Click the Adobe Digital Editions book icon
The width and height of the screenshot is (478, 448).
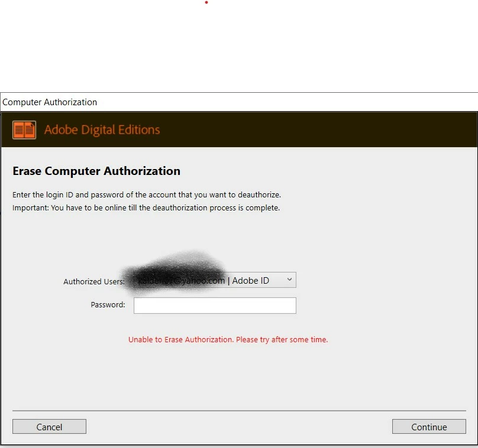pos(24,130)
